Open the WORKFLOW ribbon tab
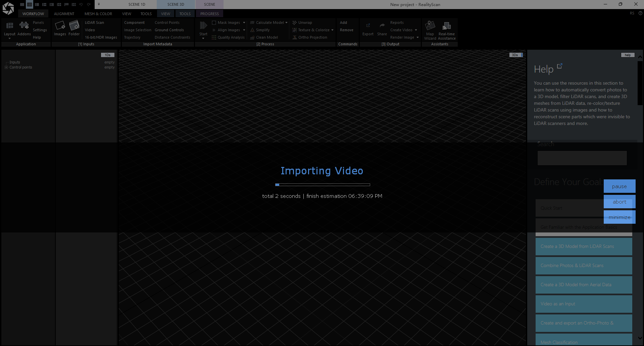 [33, 14]
